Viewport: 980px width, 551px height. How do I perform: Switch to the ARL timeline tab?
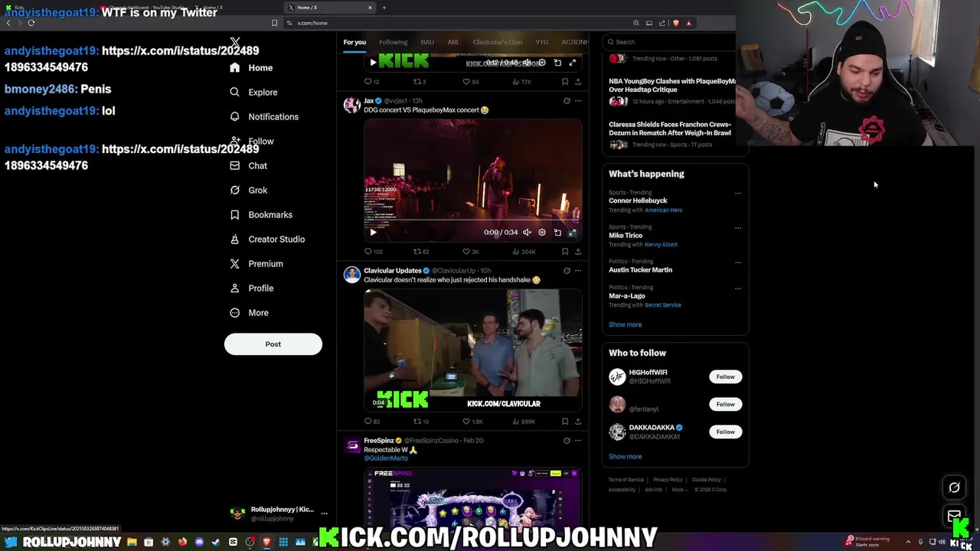(x=453, y=42)
